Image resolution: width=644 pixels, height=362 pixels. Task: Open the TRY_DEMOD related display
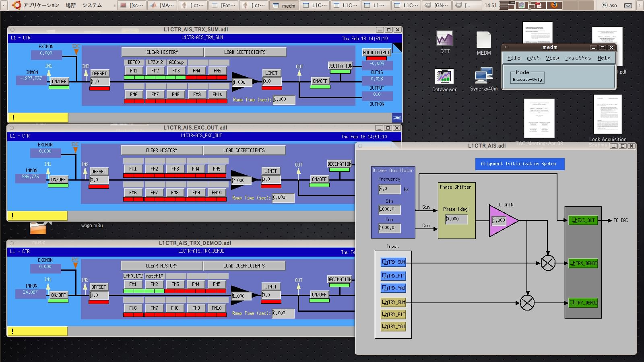[584, 303]
